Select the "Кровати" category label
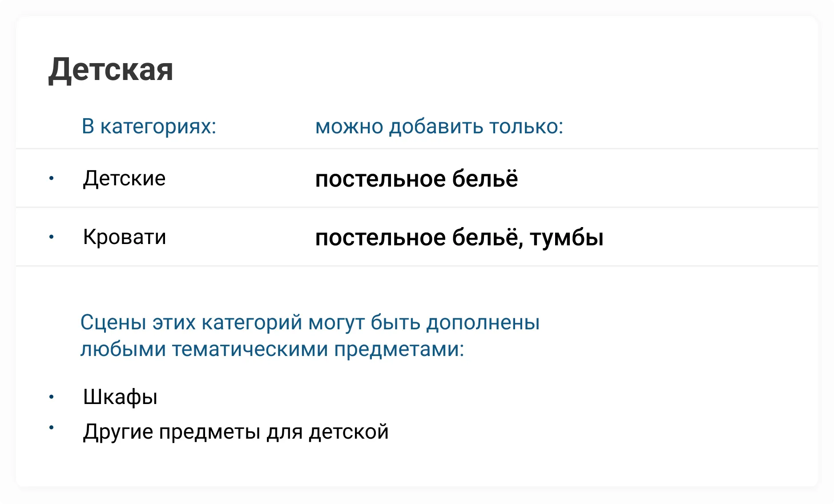Image resolution: width=834 pixels, height=504 pixels. pyautogui.click(x=125, y=237)
